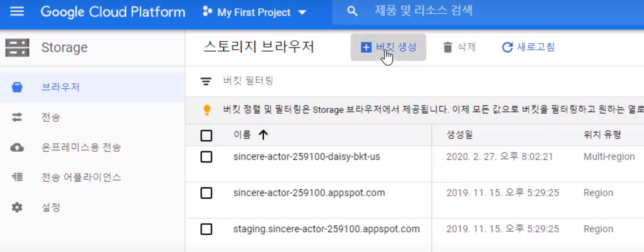Check the sincere-actor-259100-daisy-bkt-us row checkbox
Viewport: 644px width, 252px height.
tap(206, 157)
